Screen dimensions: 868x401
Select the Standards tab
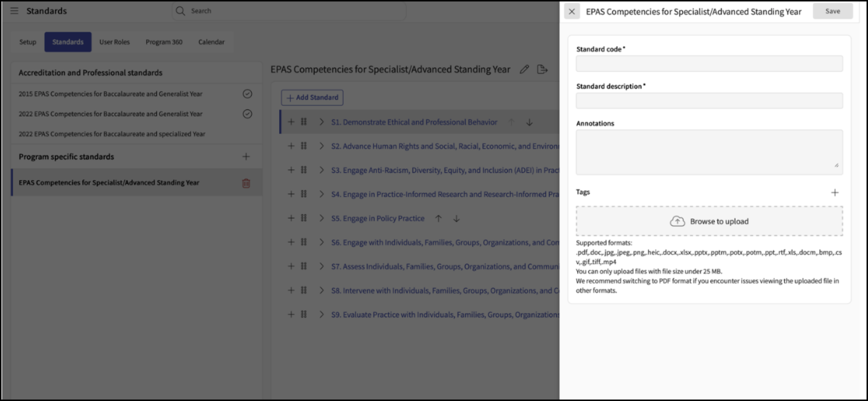[68, 42]
